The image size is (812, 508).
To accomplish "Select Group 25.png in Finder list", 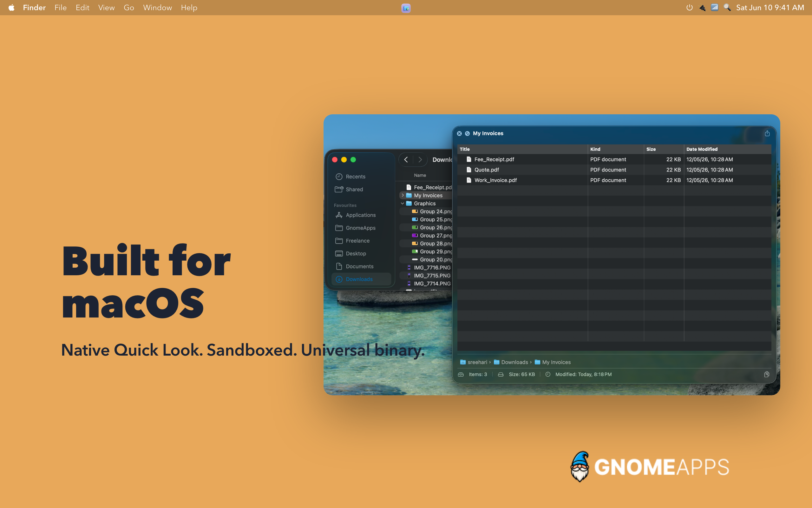I will 426,219.
